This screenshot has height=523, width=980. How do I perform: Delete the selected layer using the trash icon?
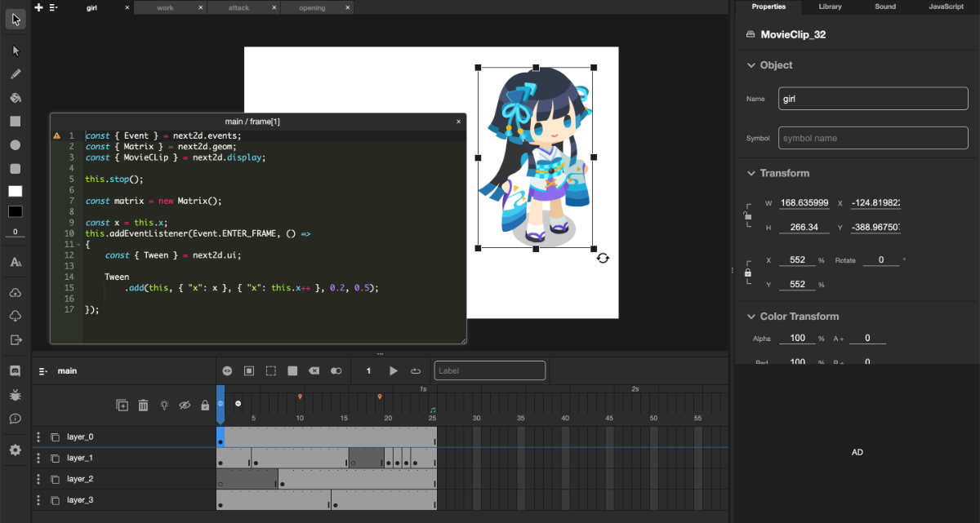(143, 405)
